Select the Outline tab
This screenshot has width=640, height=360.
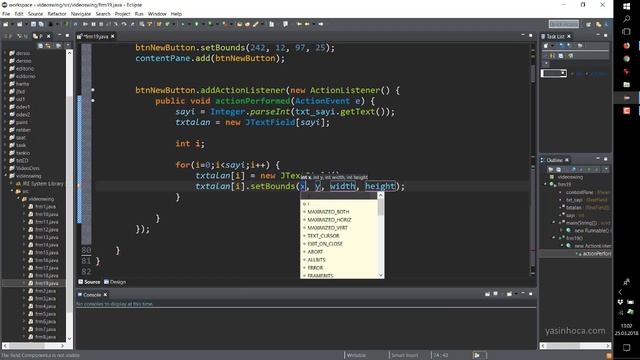[554, 160]
